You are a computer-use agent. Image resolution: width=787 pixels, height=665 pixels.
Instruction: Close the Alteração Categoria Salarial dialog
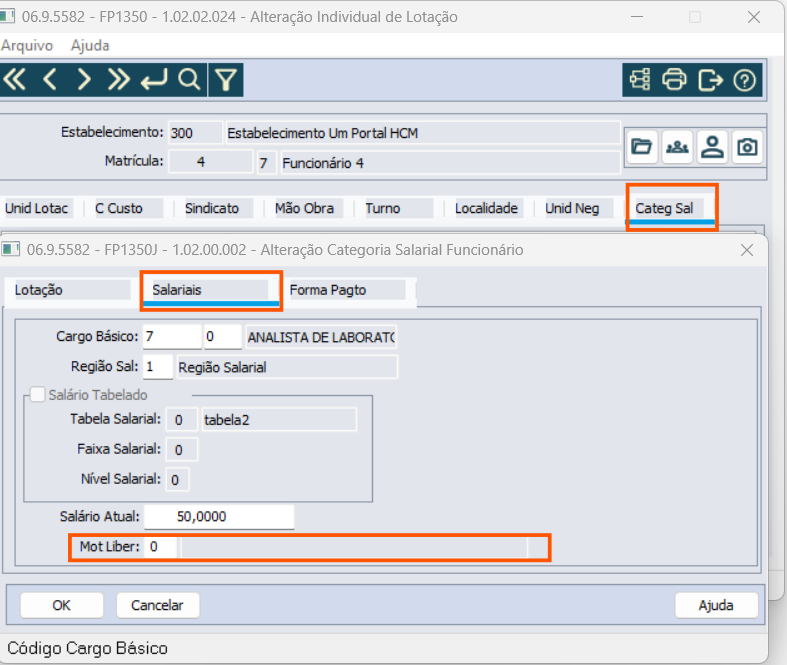click(746, 249)
